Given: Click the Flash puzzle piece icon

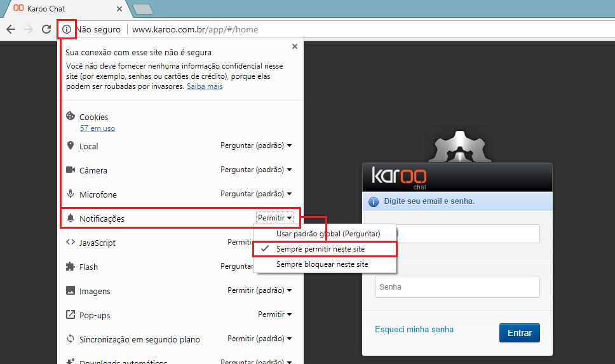Looking at the screenshot, I should click(71, 266).
